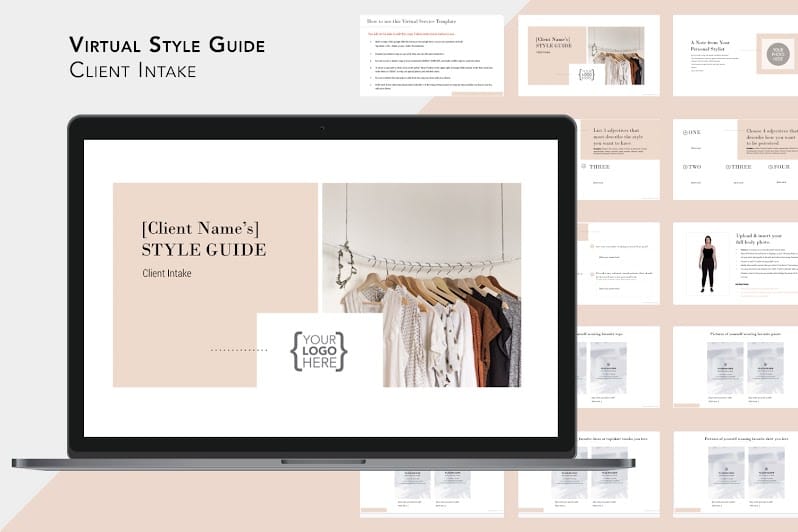Click the round "Your Photo Here" placeholder
This screenshot has width=798, height=532.
click(778, 54)
